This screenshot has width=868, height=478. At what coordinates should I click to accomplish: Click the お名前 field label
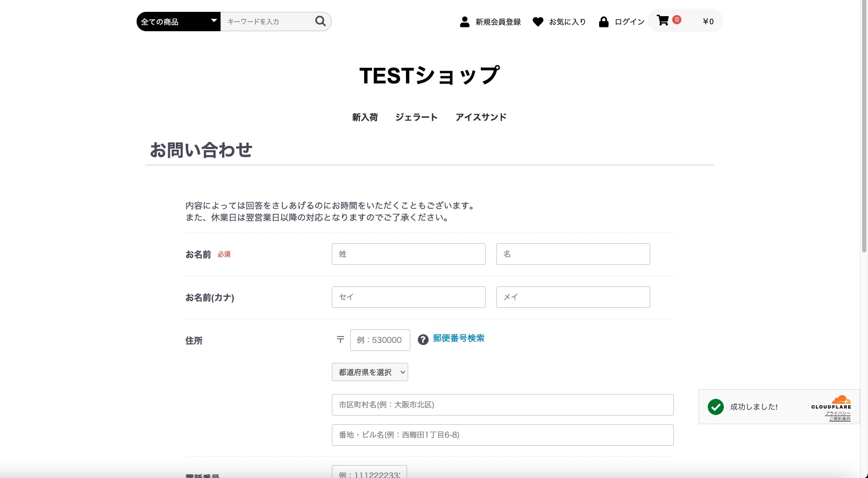tap(198, 255)
